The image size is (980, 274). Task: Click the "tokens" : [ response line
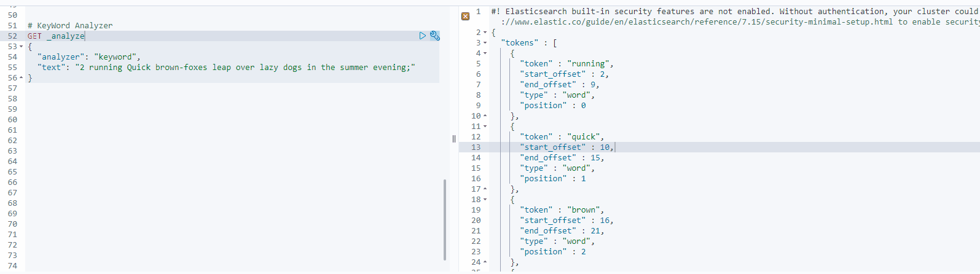[x=528, y=43]
